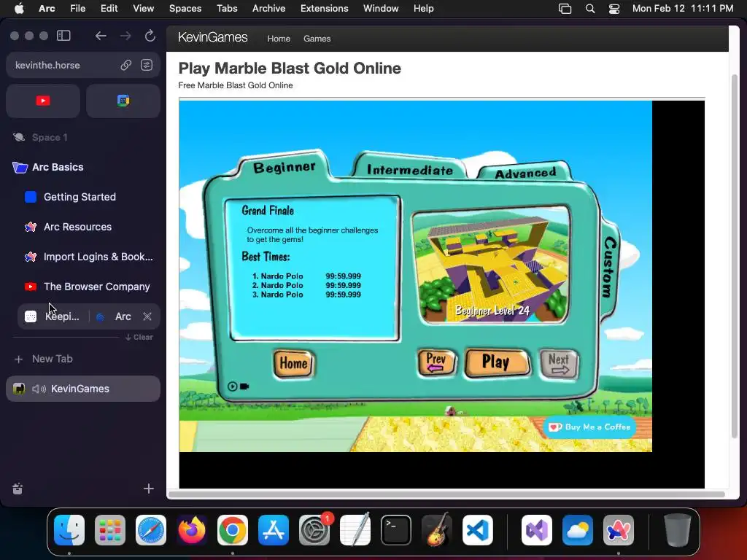This screenshot has width=747, height=560.
Task: Reload the page with the refresh icon
Action: pos(150,36)
